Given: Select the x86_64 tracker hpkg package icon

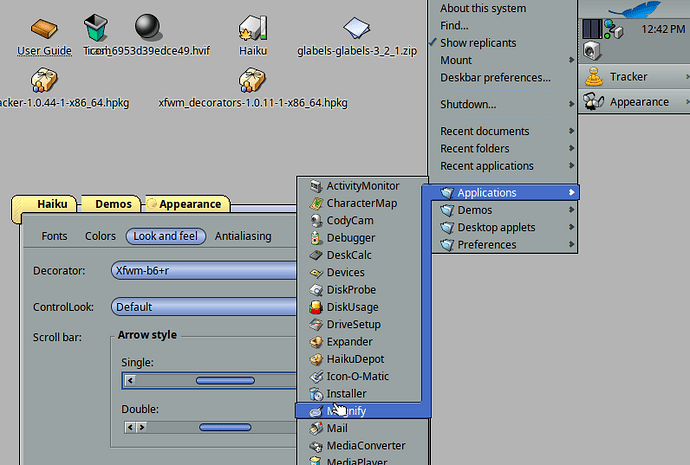Looking at the screenshot, I should click(x=44, y=80).
